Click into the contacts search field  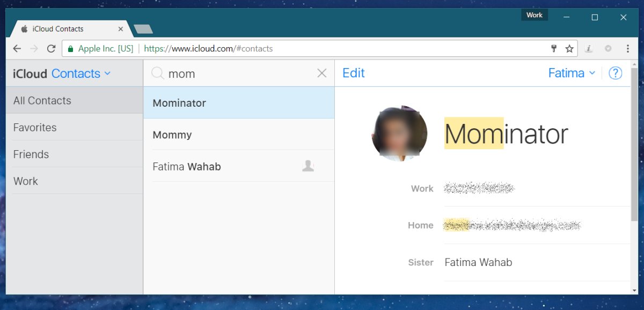(239, 73)
